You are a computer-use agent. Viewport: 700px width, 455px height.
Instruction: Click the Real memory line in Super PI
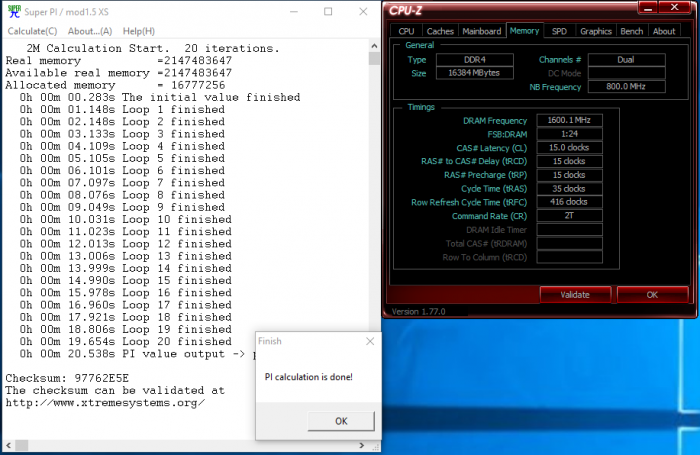[x=119, y=60]
